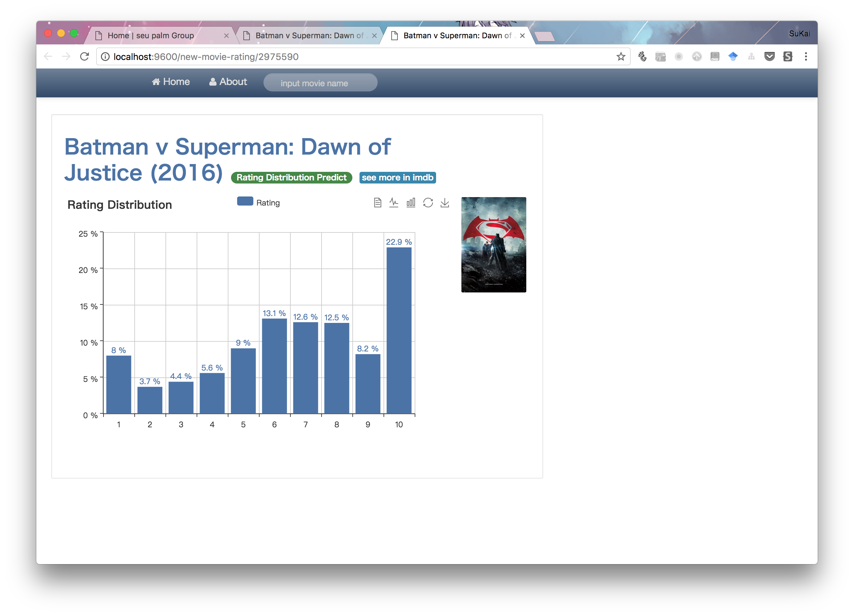This screenshot has width=854, height=616.
Task: Click the chart restore icon
Action: (x=428, y=203)
